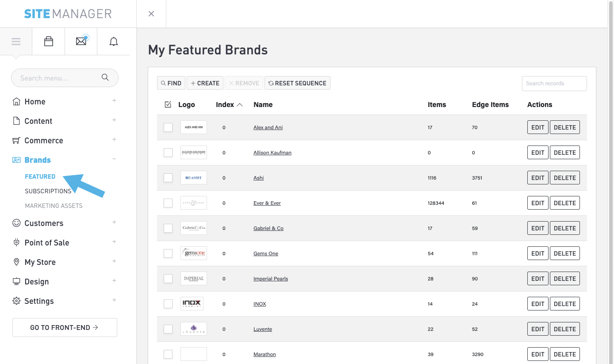Select the Gems One row checkbox

click(x=168, y=253)
